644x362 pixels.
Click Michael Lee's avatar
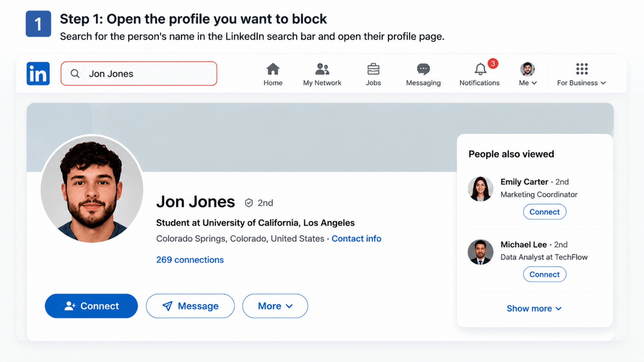[x=480, y=252]
